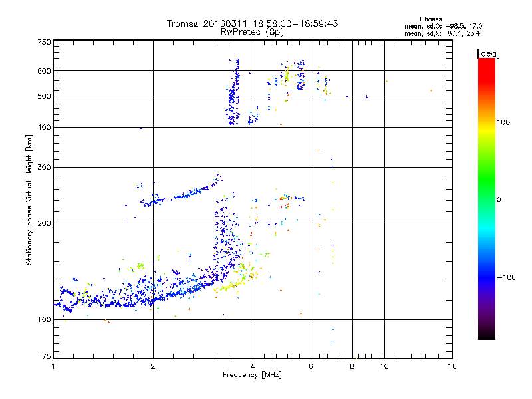Click the '300' height axis tick label
532x399 pixels.
(x=44, y=168)
